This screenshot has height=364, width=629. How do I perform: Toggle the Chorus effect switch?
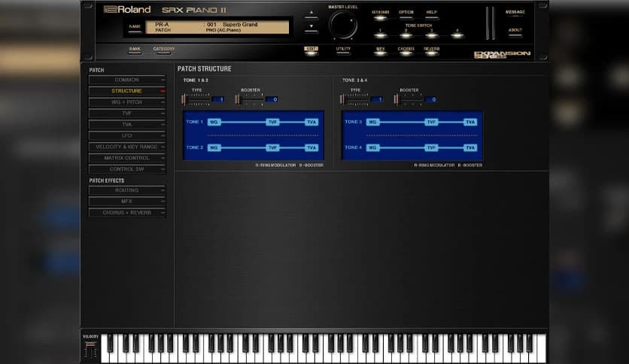point(406,51)
